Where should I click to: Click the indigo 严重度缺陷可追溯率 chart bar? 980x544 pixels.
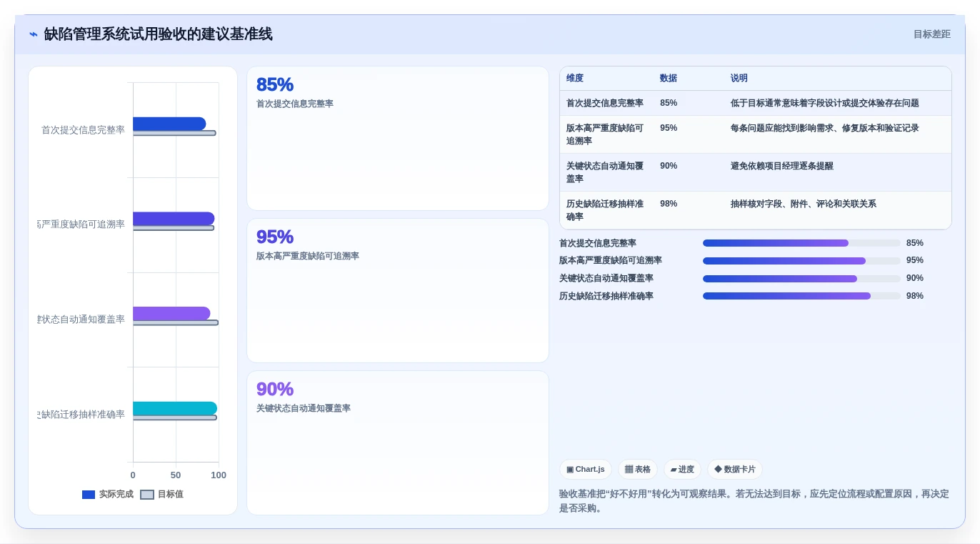[x=174, y=219]
